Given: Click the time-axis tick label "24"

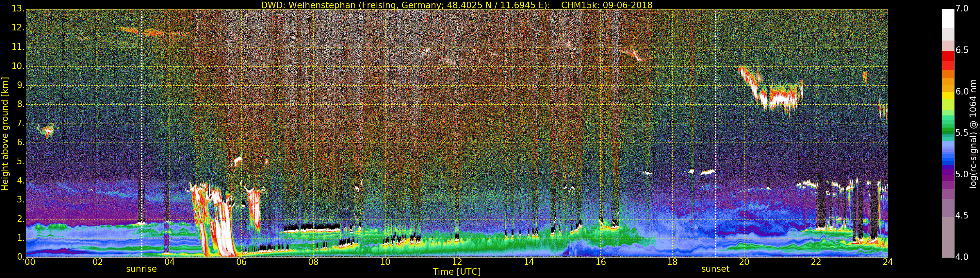Looking at the screenshot, I should [x=888, y=262].
